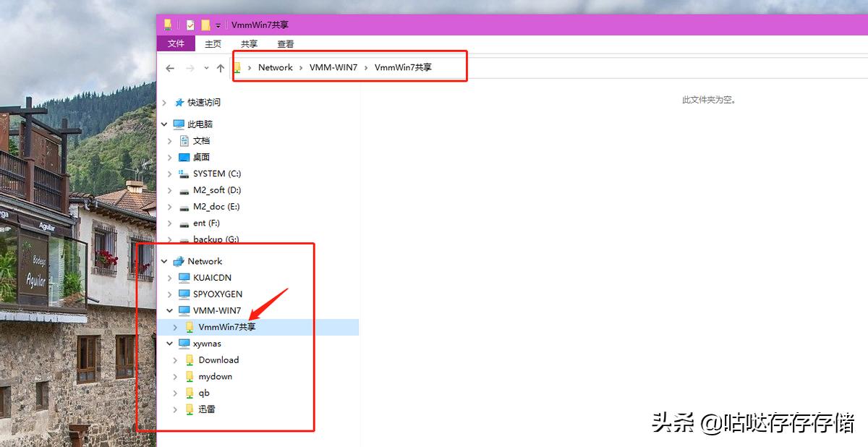
Task: Switch to the 主页 ribbon tab
Action: click(213, 43)
